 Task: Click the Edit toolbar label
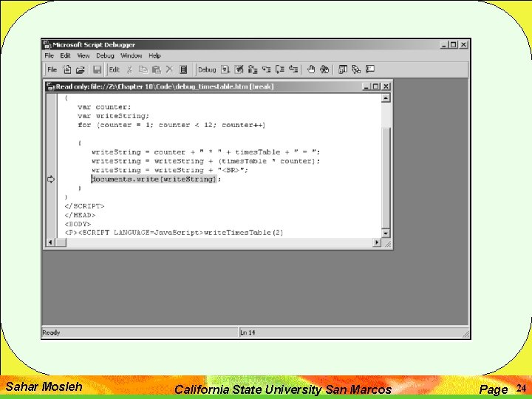[115, 69]
